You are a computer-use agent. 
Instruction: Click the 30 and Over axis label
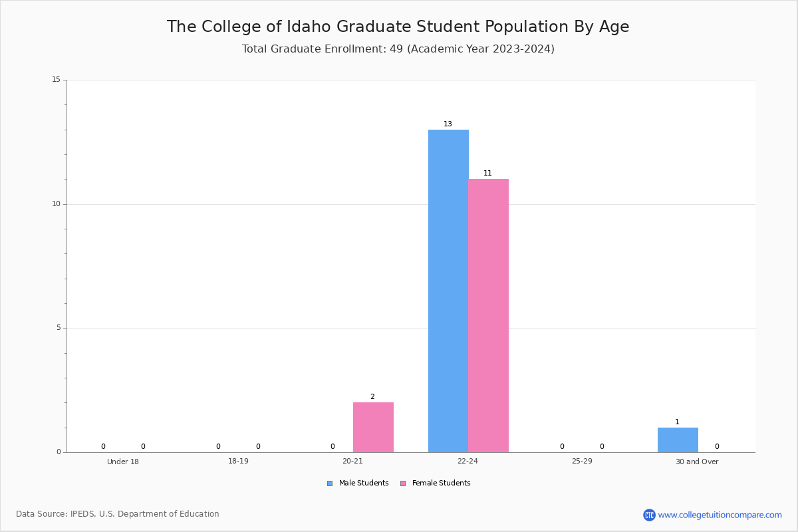[x=697, y=462]
